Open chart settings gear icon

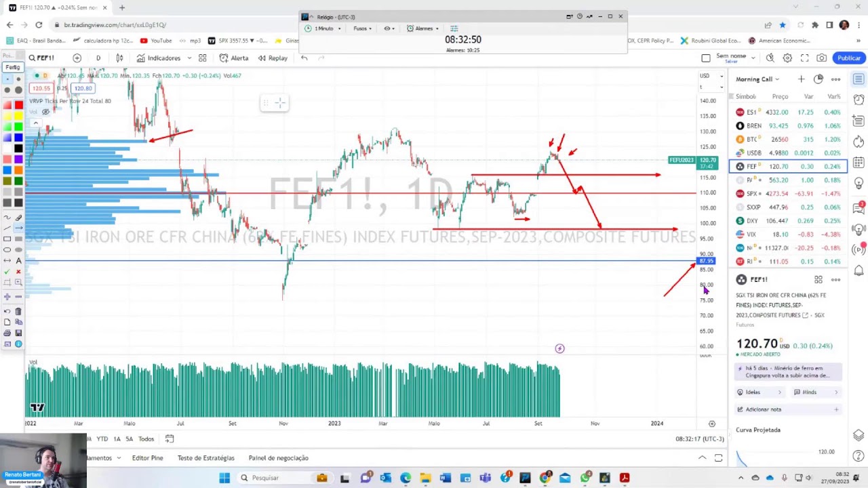tap(787, 58)
